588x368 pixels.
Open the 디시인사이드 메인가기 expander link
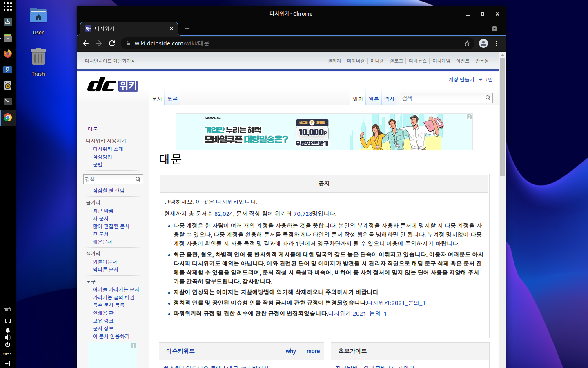click(x=109, y=61)
